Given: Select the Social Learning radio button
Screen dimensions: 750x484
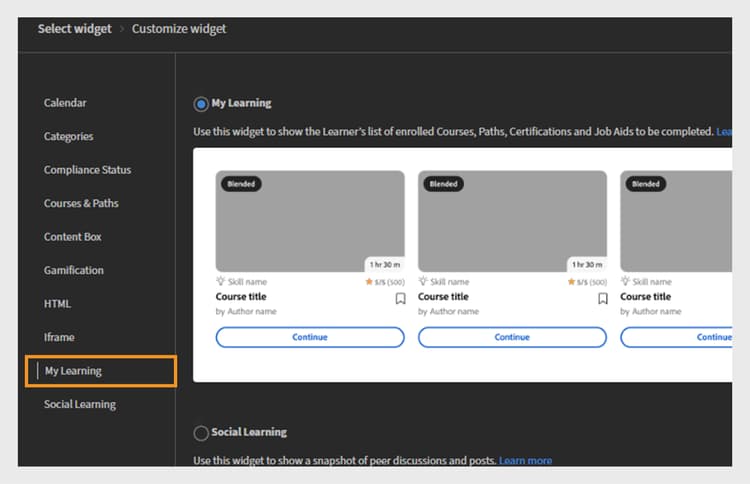Looking at the screenshot, I should (x=201, y=433).
